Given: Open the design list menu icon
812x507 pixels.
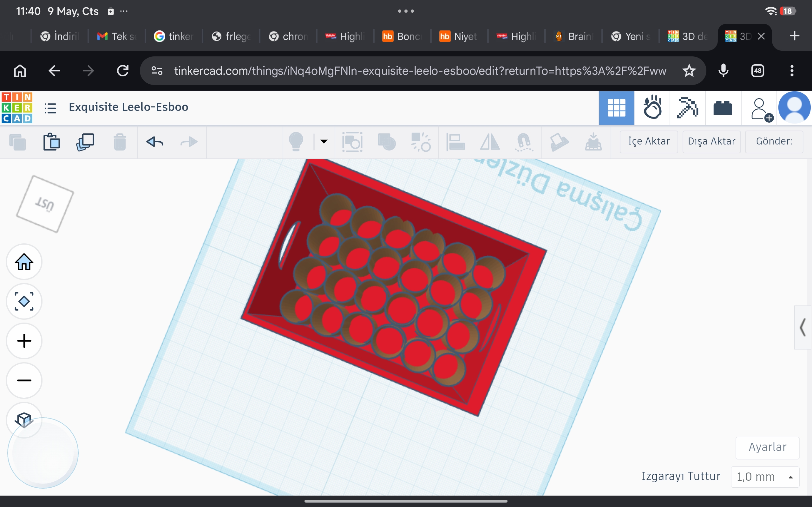Looking at the screenshot, I should click(x=50, y=108).
